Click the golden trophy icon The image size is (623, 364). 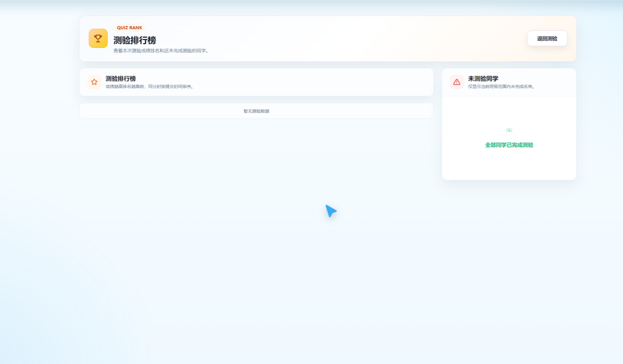[98, 38]
